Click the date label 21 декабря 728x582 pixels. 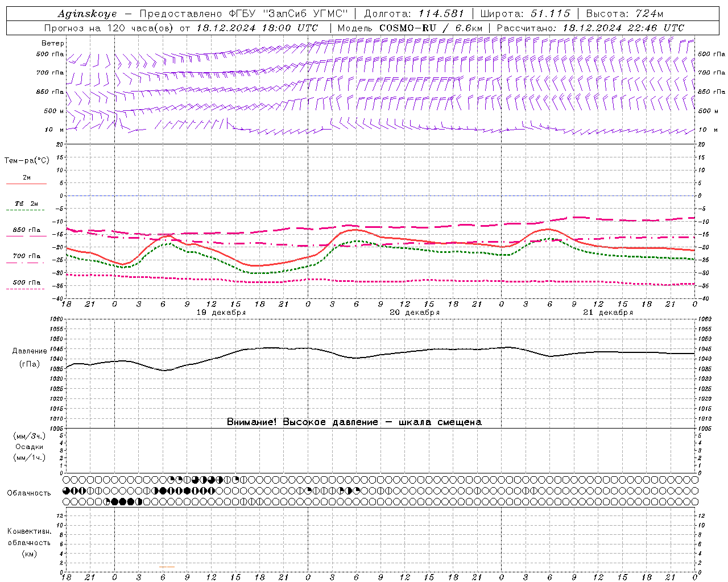608,313
